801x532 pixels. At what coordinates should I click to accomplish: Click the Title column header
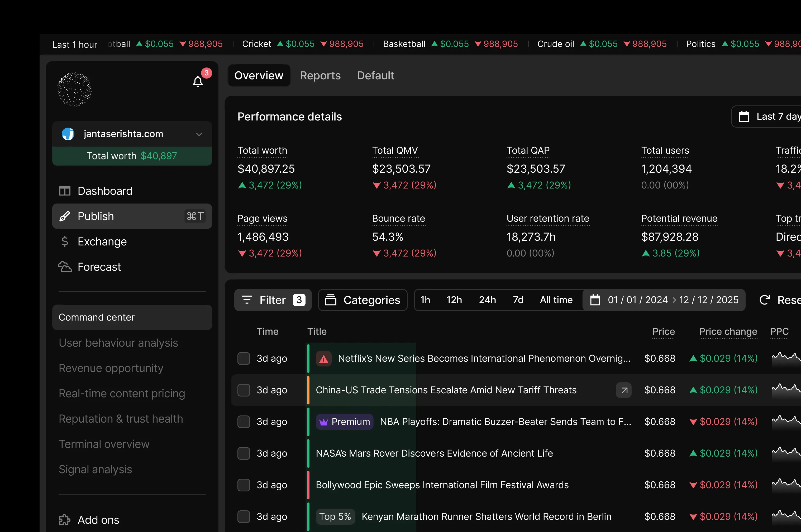[x=317, y=331]
